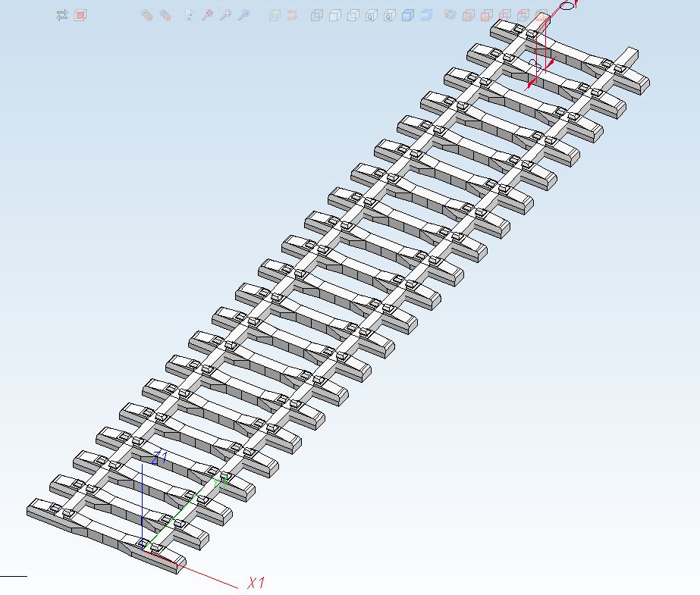Click the green overlapping boxes icon

coord(274,16)
